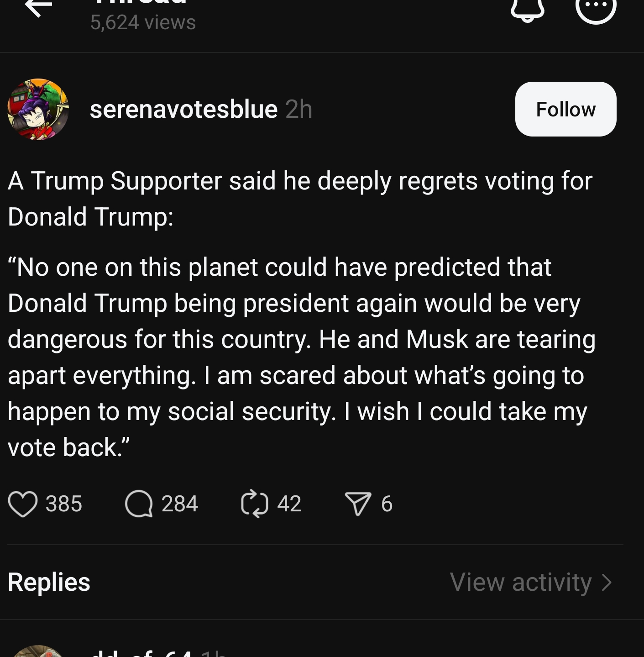Screen dimensions: 644x657
Task: Tap the notification bell icon
Action: (x=527, y=9)
